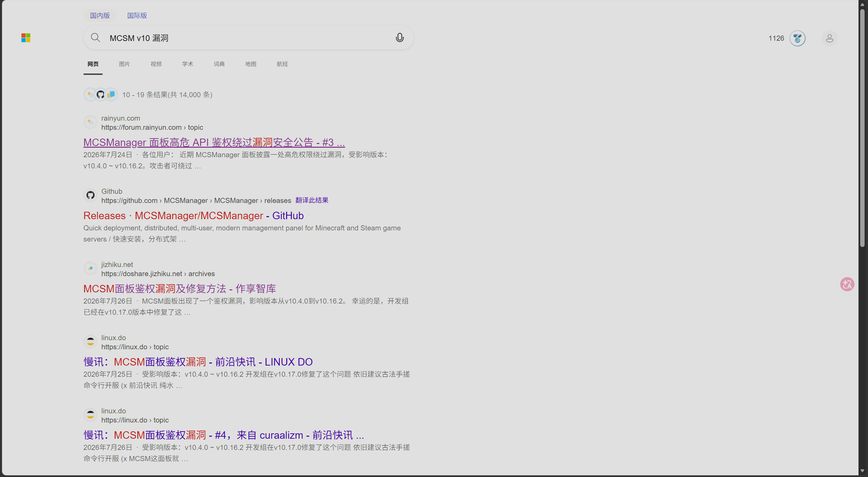Start voice search with microphone icon
Viewport: 868px width, 477px height.
click(400, 38)
